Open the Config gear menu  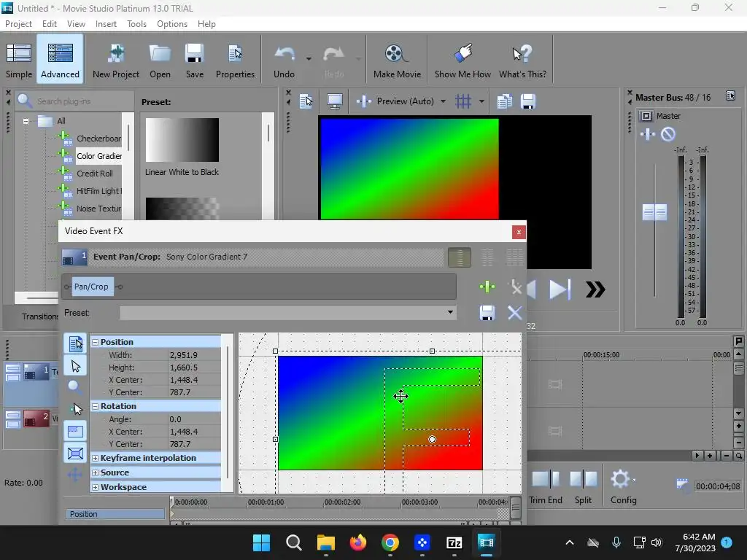point(623,486)
